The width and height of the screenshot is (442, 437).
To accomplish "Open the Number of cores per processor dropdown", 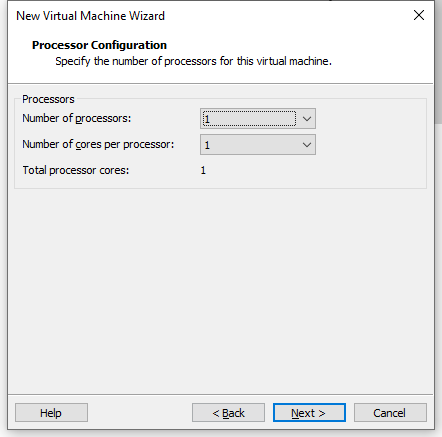I will [258, 145].
